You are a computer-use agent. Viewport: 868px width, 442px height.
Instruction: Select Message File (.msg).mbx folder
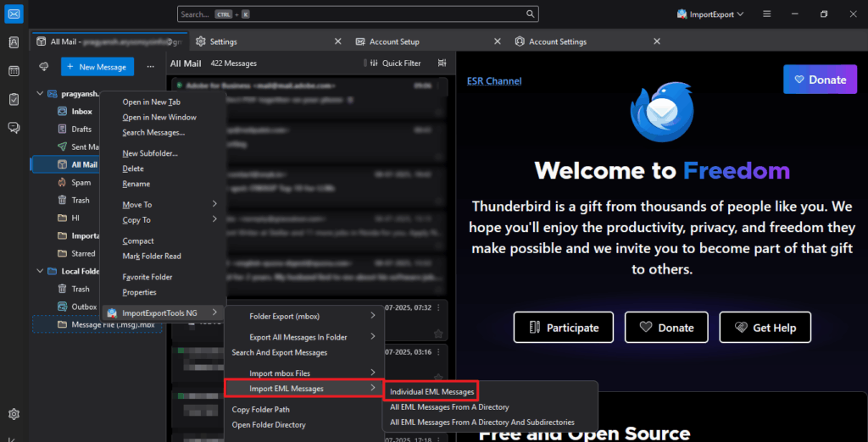[x=97, y=324]
